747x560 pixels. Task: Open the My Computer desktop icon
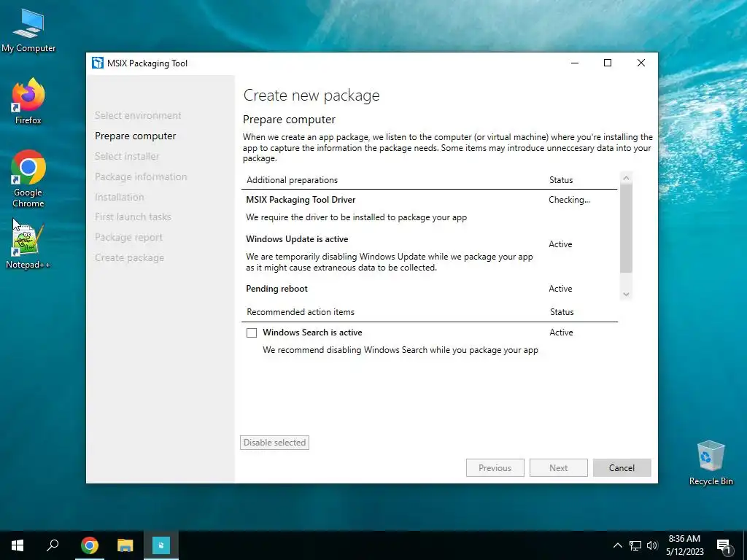click(x=28, y=31)
